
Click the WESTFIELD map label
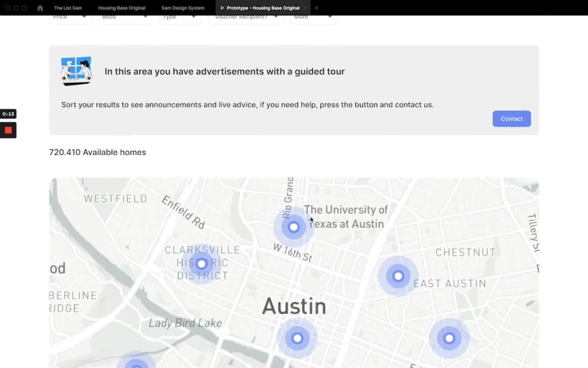pyautogui.click(x=115, y=198)
